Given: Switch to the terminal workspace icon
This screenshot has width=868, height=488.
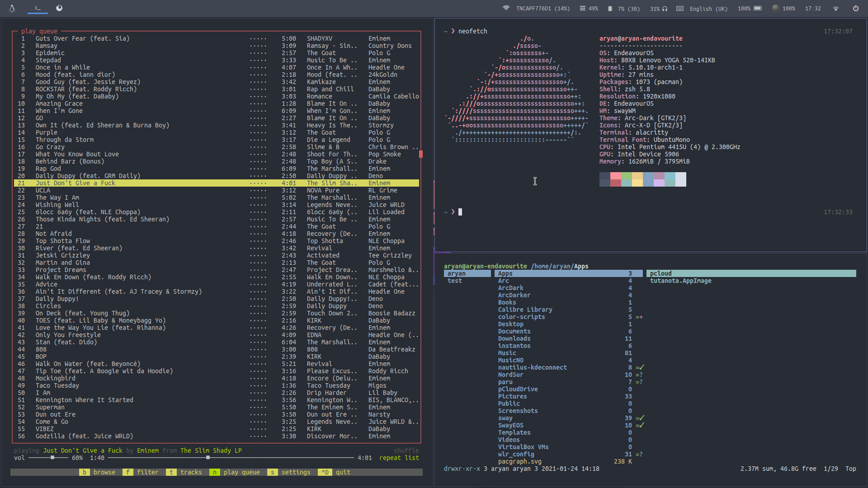Looking at the screenshot, I should 38,8.
